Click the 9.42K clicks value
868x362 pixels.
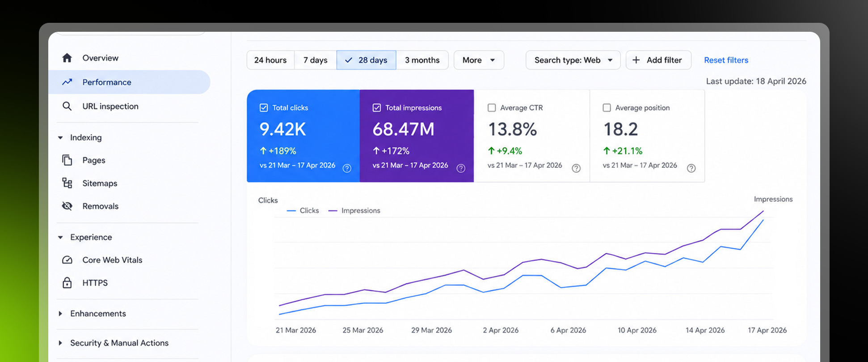[x=282, y=129]
